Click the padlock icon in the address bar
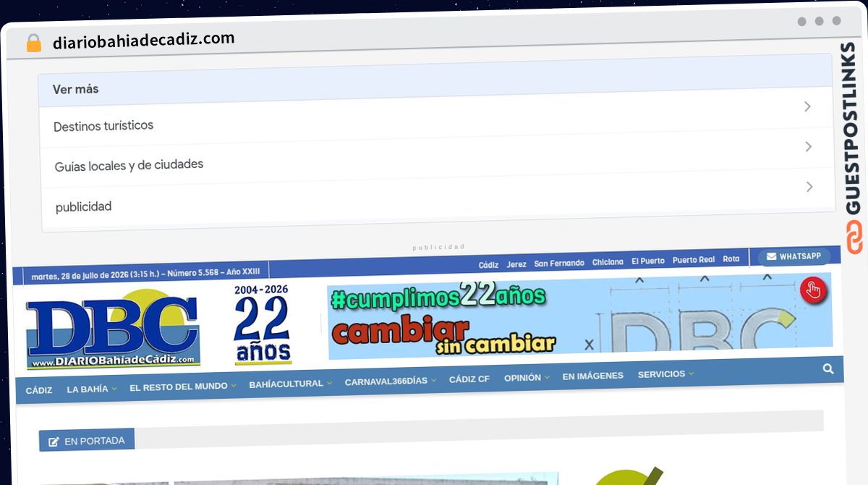 pyautogui.click(x=34, y=43)
